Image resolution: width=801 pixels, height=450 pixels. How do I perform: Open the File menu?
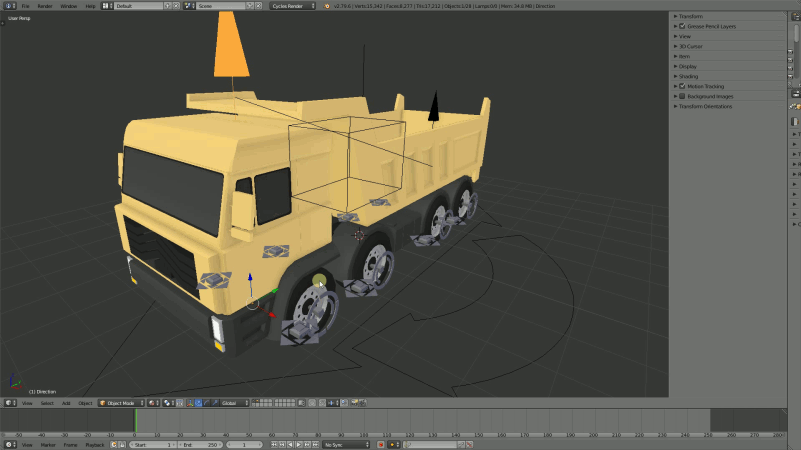[x=25, y=6]
